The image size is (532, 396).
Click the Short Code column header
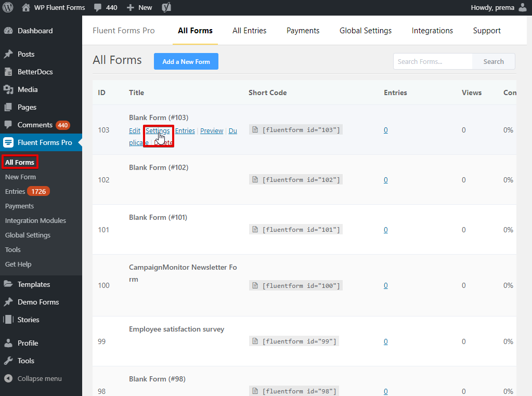pos(267,93)
